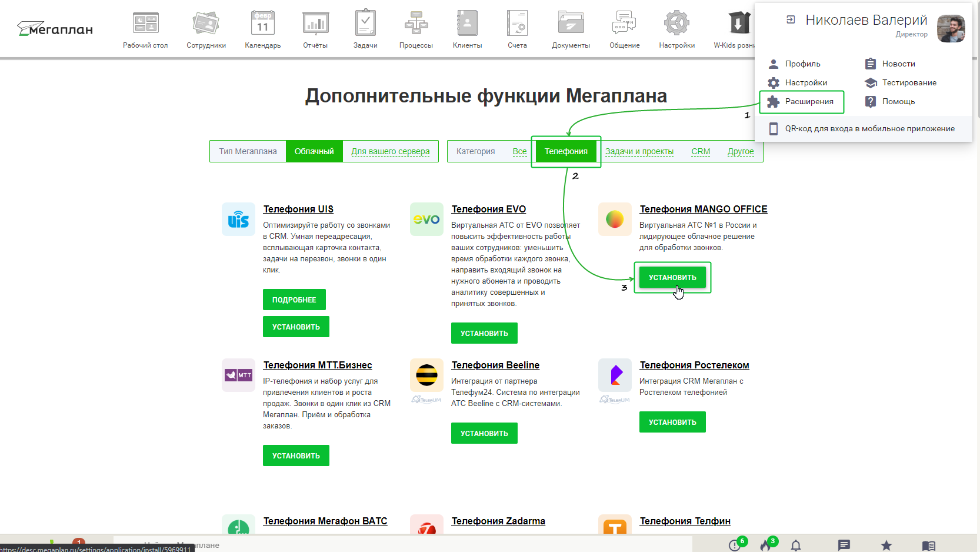Click the Ростелеком logo icon

pos(615,375)
